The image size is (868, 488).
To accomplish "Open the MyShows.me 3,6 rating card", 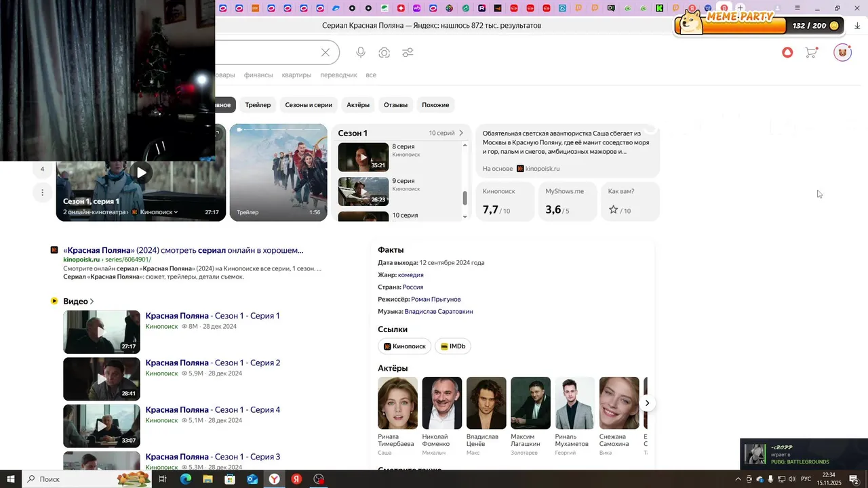I will pos(568,201).
